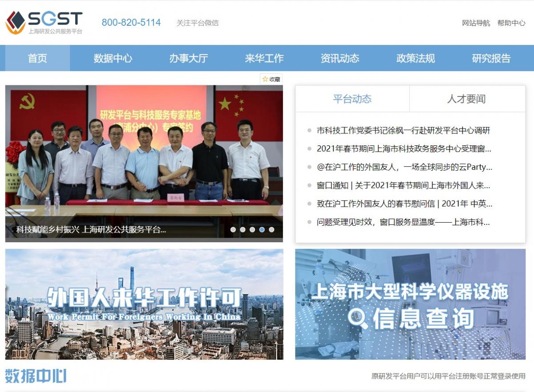Switch to the 平台动态 tab
Image resolution: width=534 pixels, height=392 pixels.
pyautogui.click(x=352, y=99)
